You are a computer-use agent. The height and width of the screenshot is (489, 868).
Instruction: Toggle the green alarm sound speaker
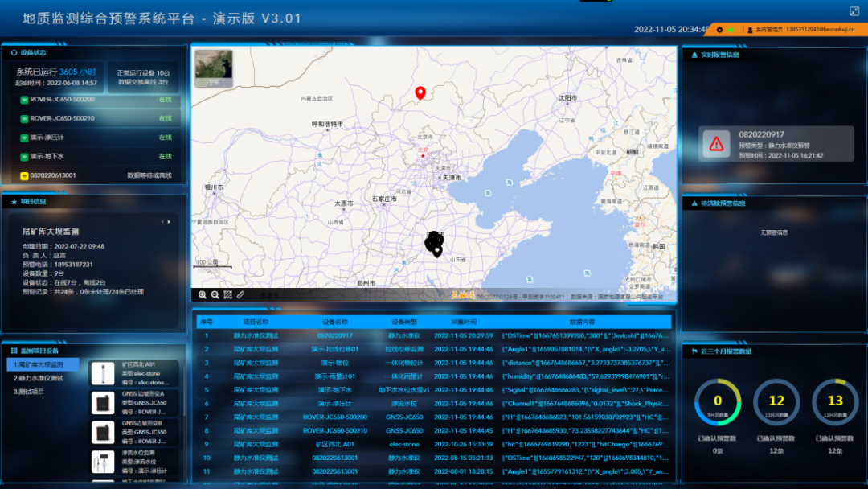(x=731, y=30)
